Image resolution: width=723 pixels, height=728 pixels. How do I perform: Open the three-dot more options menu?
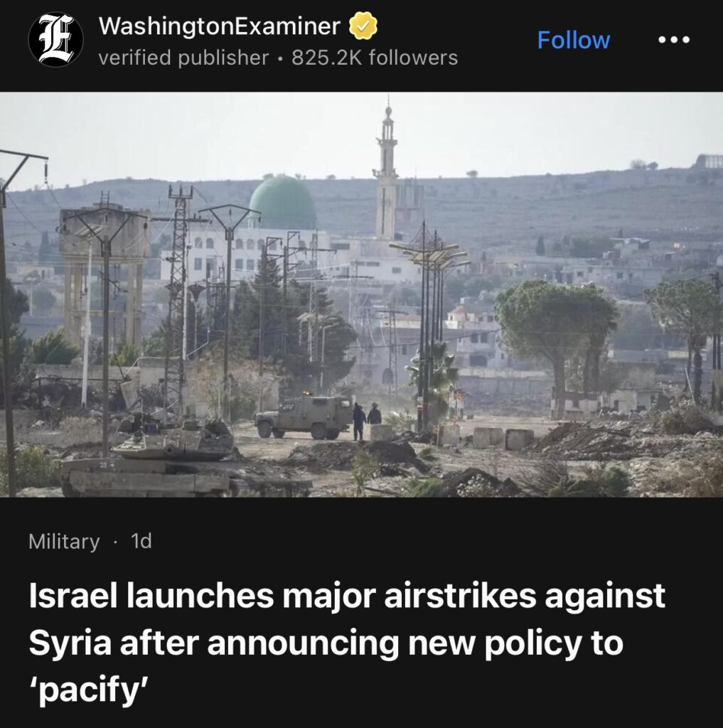coord(674,40)
